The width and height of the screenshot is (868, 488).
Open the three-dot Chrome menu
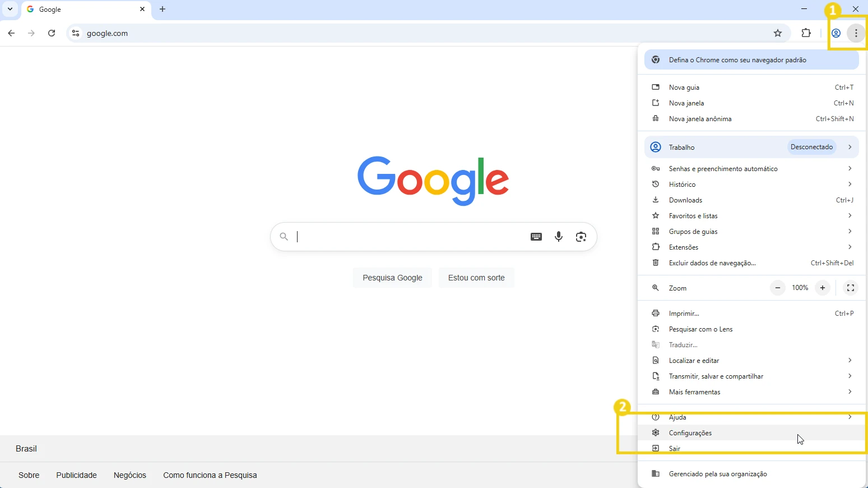(856, 33)
